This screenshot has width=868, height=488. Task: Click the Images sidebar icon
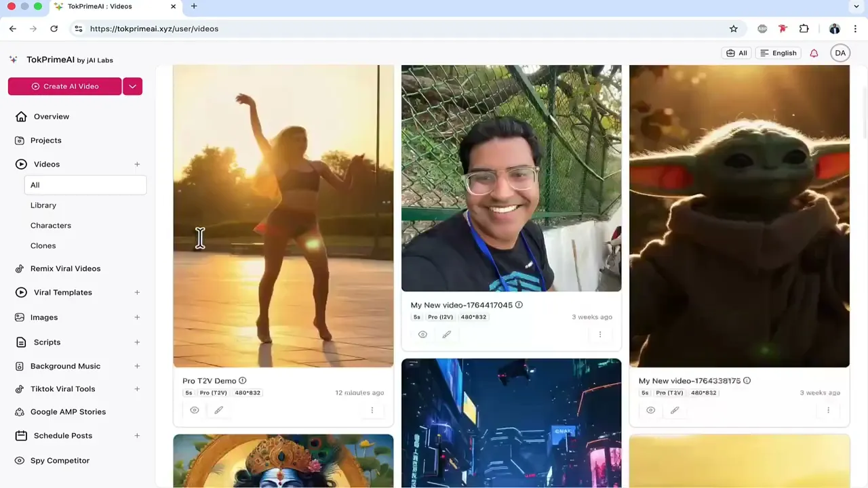(x=20, y=317)
